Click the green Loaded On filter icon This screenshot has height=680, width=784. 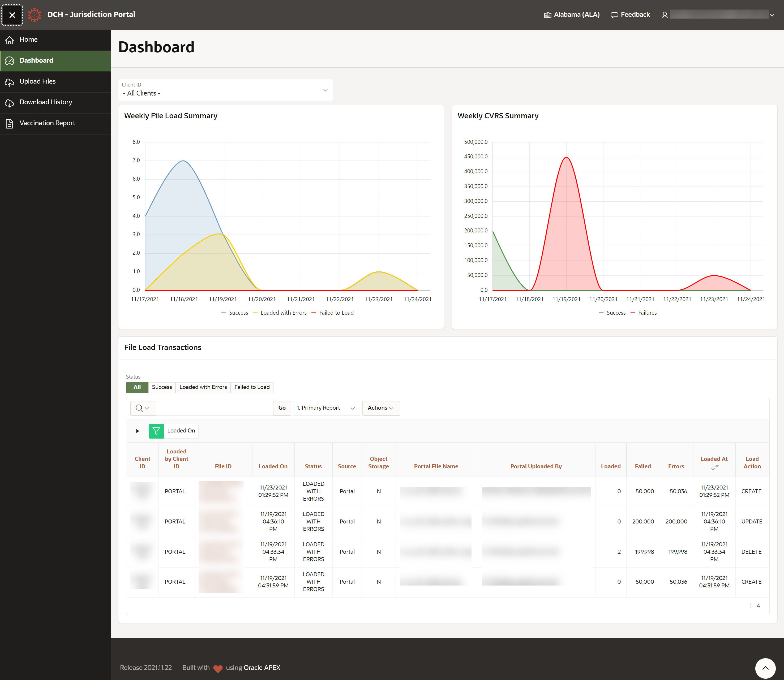[156, 431]
